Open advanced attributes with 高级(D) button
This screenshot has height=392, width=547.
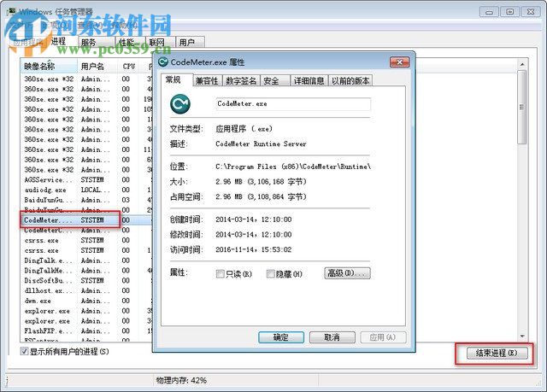(x=347, y=273)
